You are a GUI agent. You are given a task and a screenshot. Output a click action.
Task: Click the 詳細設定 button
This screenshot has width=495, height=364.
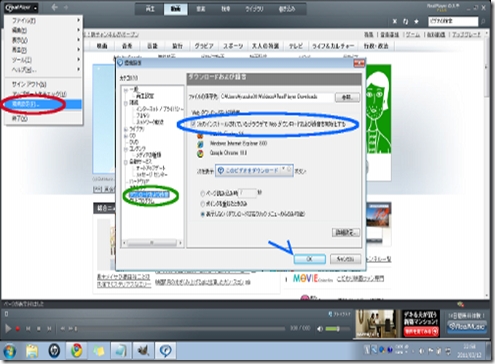point(346,232)
